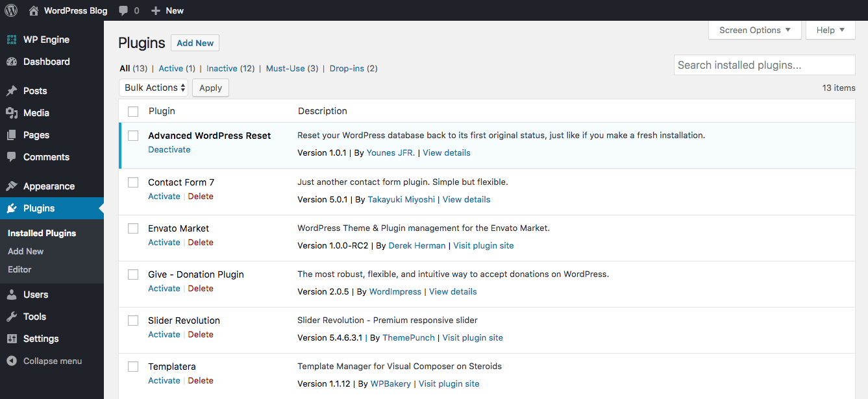Viewport: 868px width, 399px height.
Task: Click the Add New plugin button
Action: pos(195,43)
